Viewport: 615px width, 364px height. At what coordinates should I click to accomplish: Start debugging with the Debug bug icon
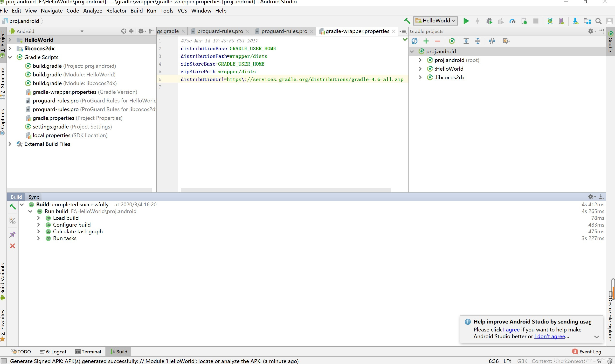(x=489, y=21)
